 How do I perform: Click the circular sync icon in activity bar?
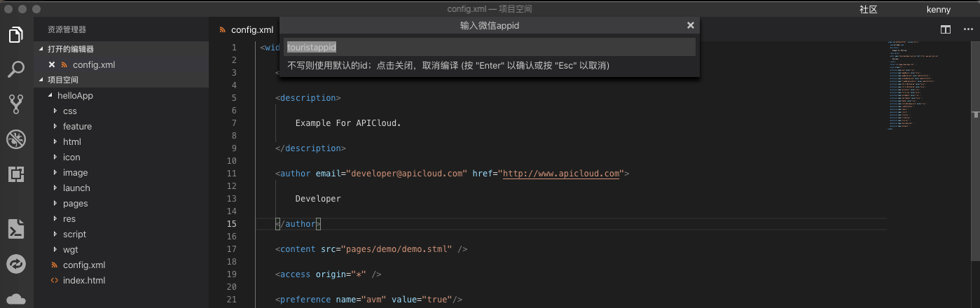tap(16, 264)
